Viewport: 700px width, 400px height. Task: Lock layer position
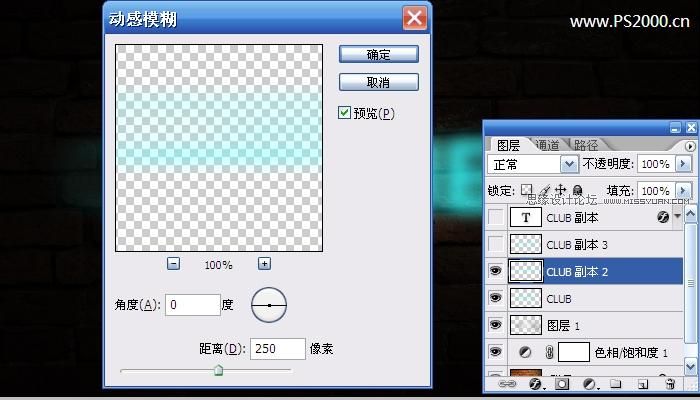pyautogui.click(x=561, y=190)
